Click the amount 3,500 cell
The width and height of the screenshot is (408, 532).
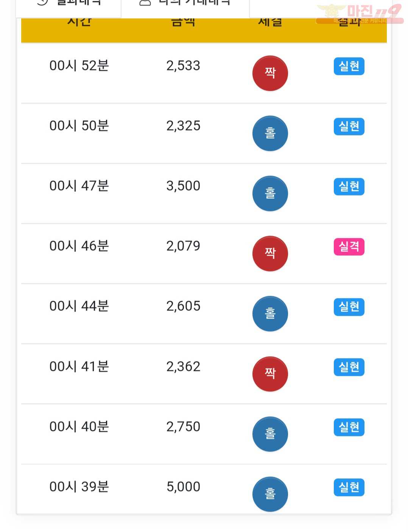[183, 186]
